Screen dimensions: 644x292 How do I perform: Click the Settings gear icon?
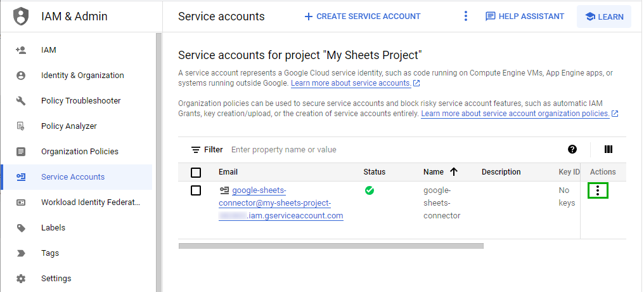point(21,279)
